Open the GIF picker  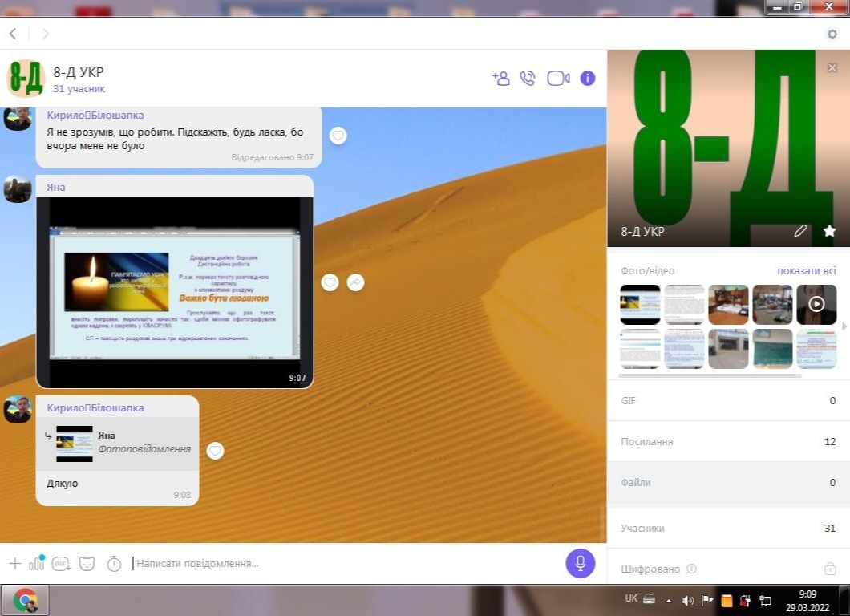pyautogui.click(x=61, y=564)
